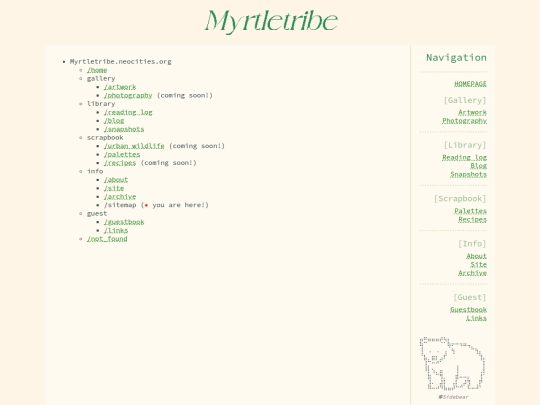The image size is (540, 405).
Task: Click the [Gallery] sidebar section label
Action: coord(465,100)
